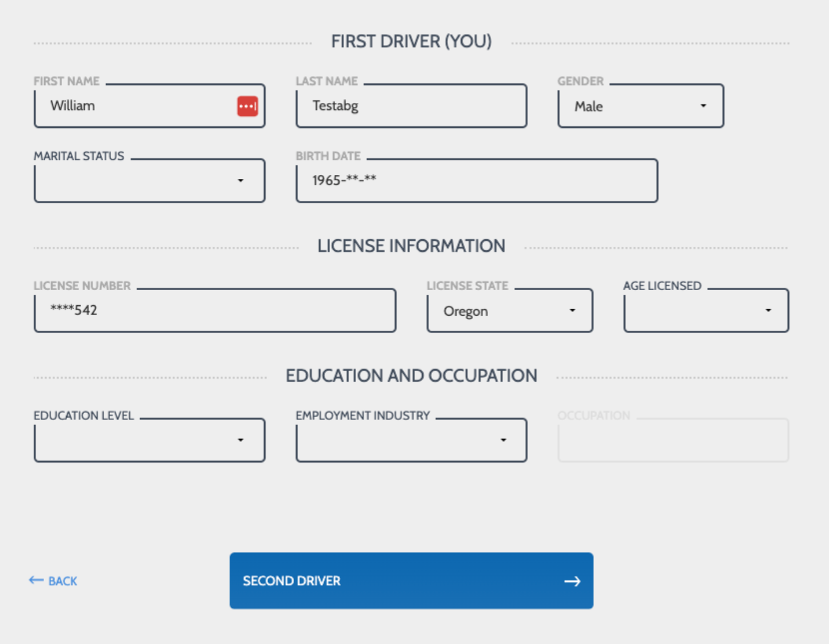Open the Employment Industry dropdown

click(412, 440)
